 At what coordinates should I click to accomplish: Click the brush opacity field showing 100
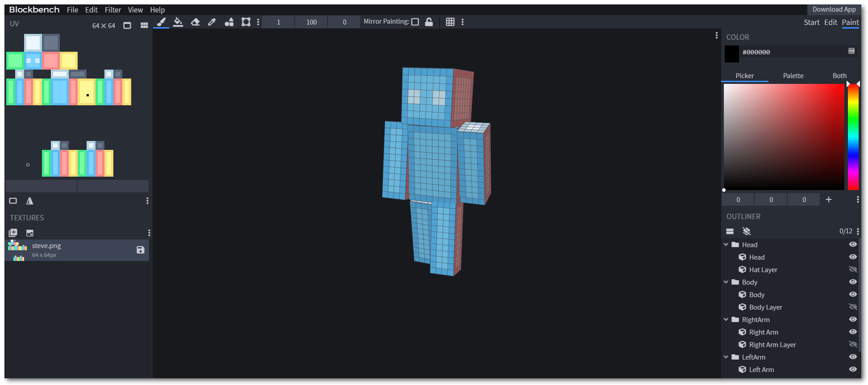pos(311,22)
